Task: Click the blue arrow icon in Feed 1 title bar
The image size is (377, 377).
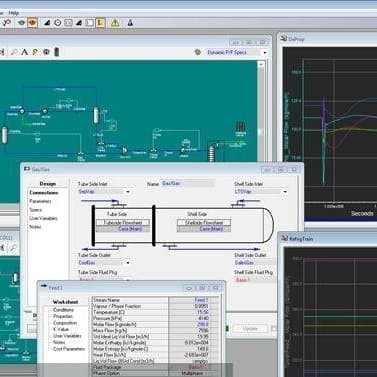Action: (44, 286)
